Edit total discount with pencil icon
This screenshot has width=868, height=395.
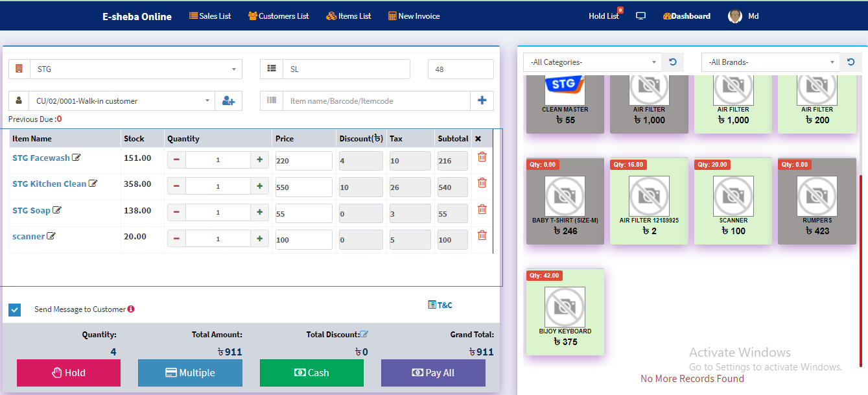[364, 335]
